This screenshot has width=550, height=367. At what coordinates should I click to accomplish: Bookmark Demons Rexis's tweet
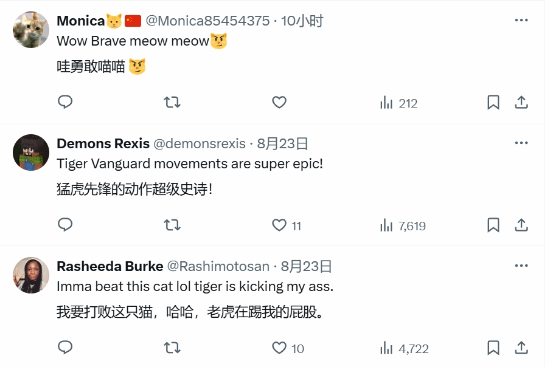(493, 225)
